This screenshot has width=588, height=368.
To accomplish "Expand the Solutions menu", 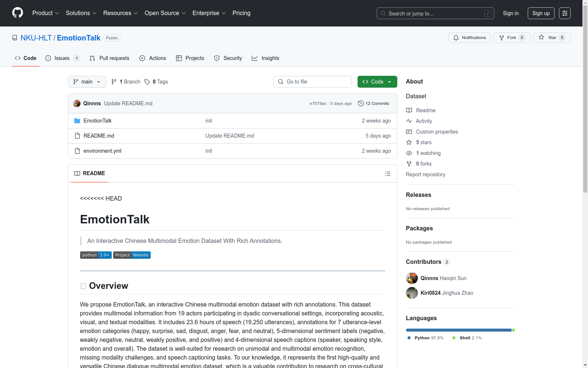I will pyautogui.click(x=81, y=13).
